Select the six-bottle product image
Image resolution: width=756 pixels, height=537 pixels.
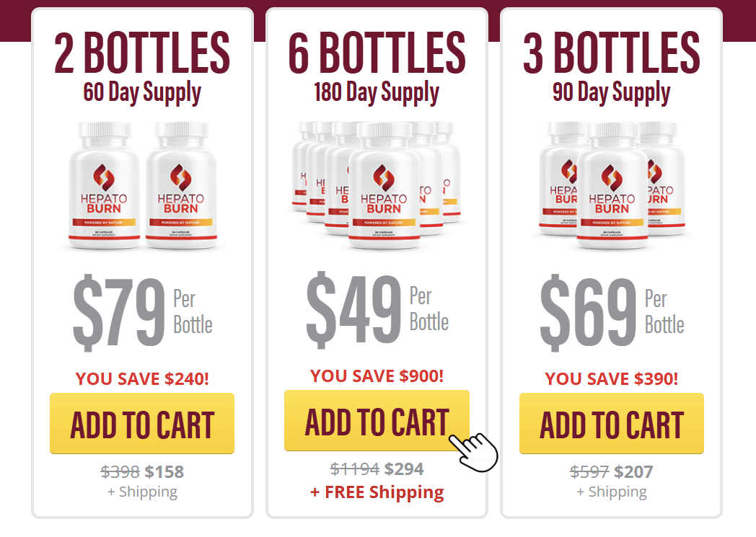point(377,185)
